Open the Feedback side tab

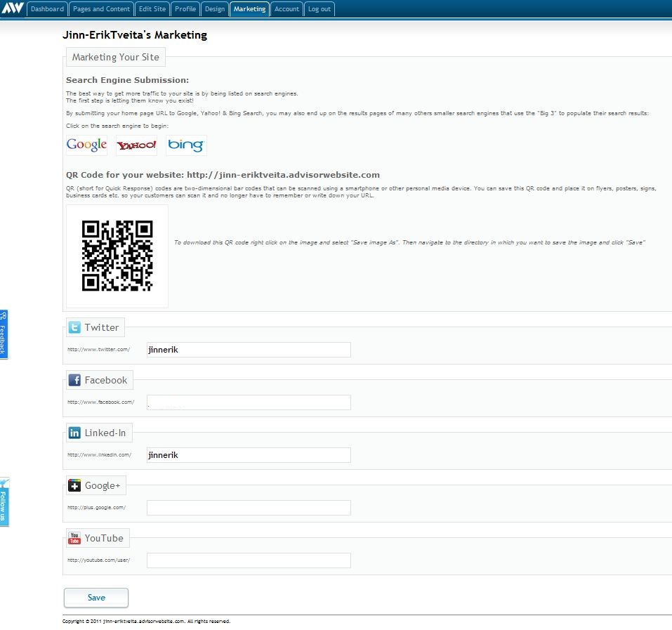(x=4, y=334)
